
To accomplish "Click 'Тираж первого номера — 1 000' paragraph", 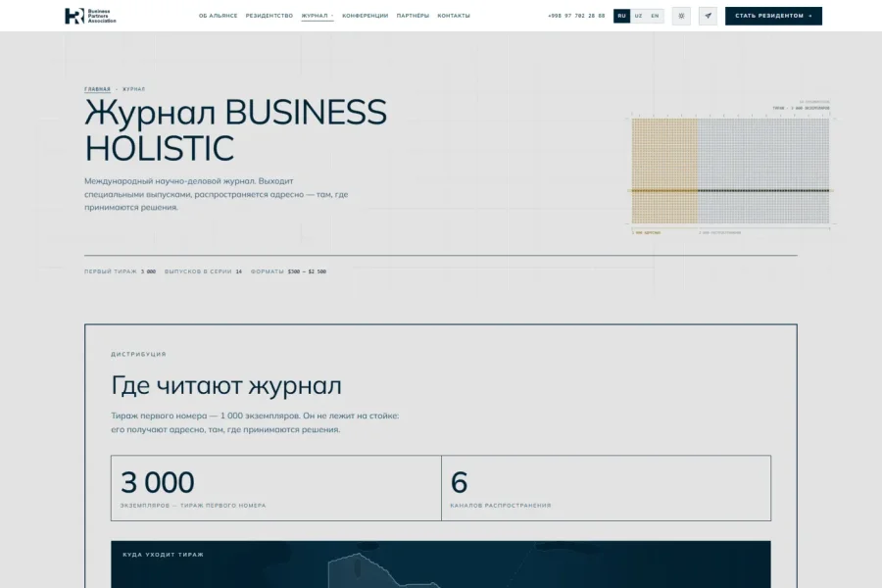I will (255, 422).
